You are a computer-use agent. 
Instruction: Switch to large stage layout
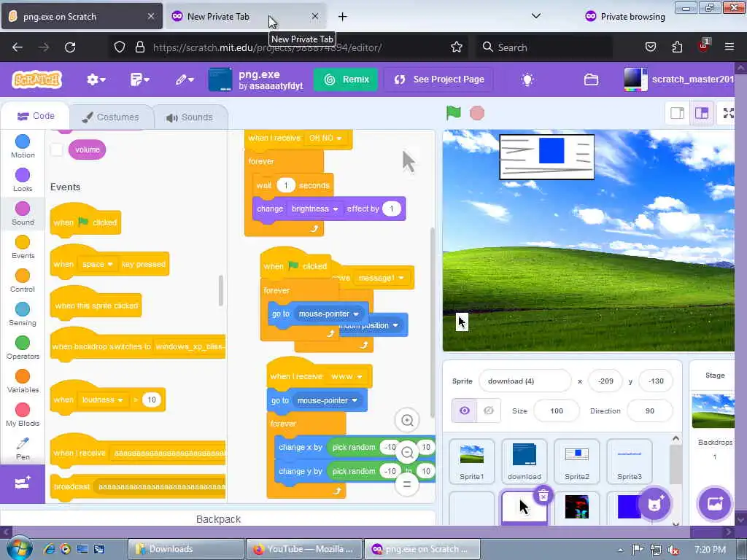point(701,113)
